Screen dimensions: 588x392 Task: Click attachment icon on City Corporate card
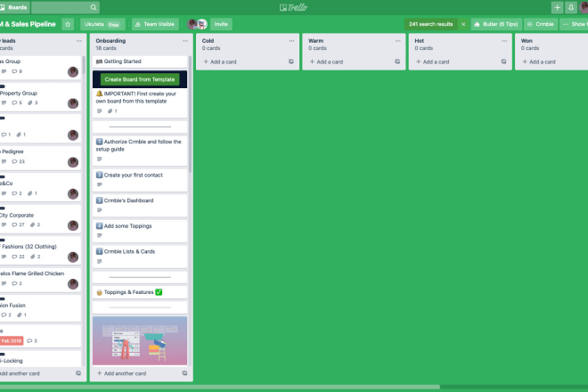(x=35, y=225)
